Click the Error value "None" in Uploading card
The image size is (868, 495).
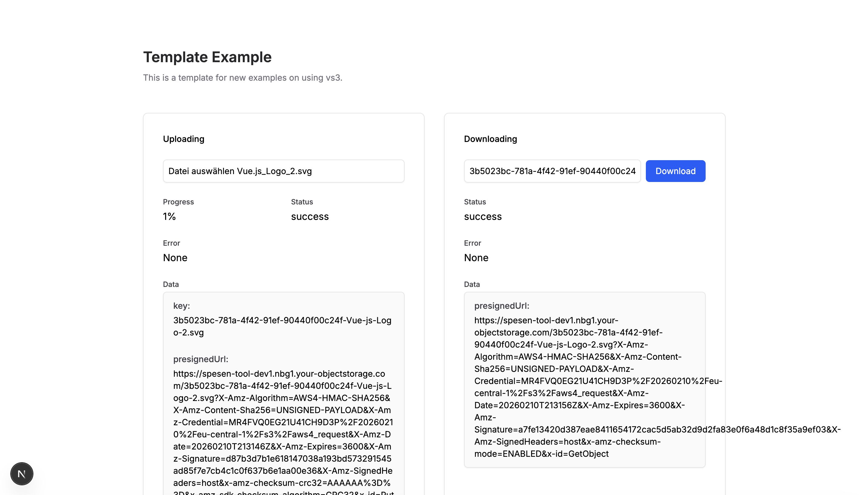175,258
